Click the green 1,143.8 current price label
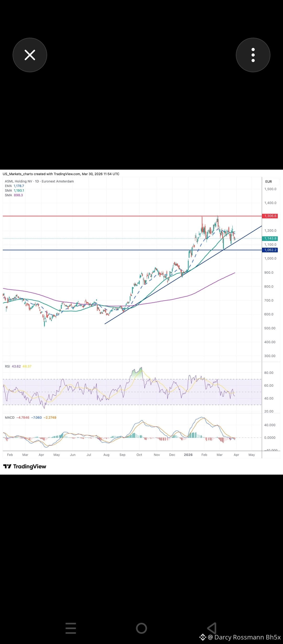Viewport: 283px width, 644px height. click(x=270, y=238)
